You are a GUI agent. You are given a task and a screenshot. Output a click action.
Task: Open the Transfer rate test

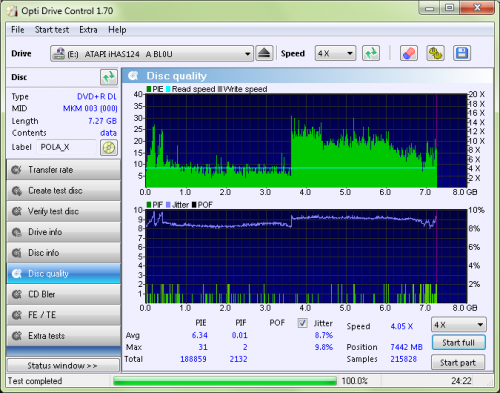64,170
